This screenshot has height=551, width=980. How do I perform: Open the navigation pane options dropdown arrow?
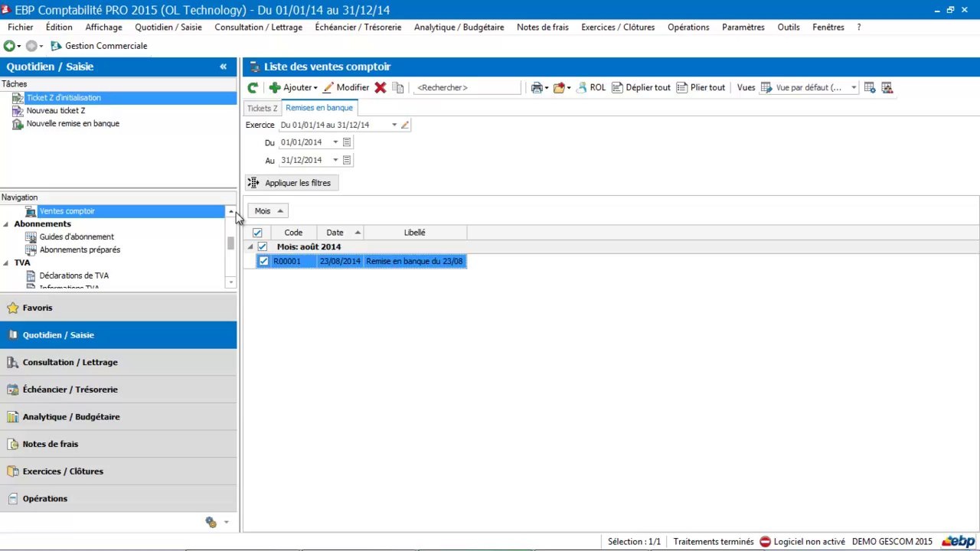point(226,523)
